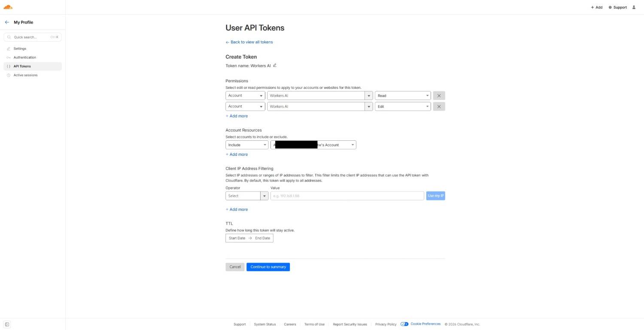Open the Read permission level dropdown

pyautogui.click(x=403, y=96)
